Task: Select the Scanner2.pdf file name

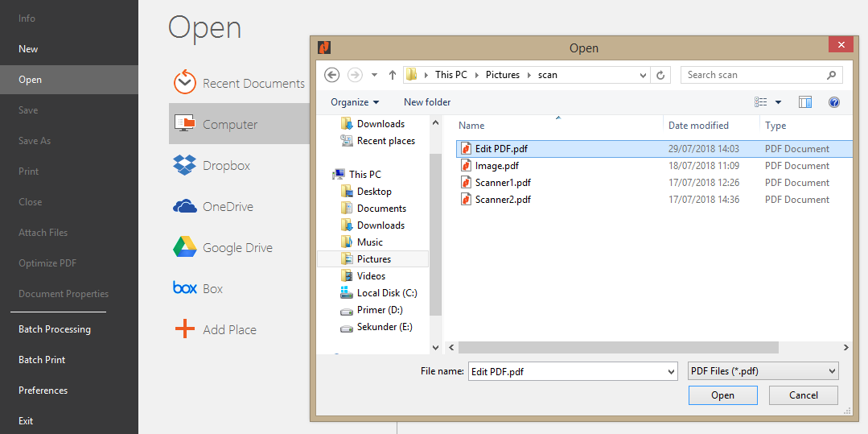Action: (x=503, y=200)
